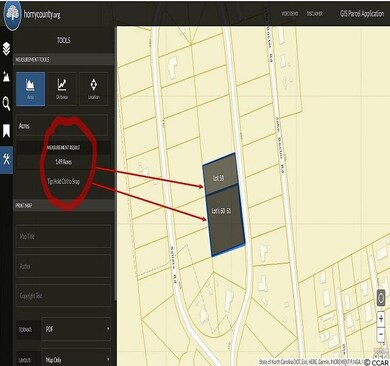Select the Area measurement tool
Image resolution: width=390 pixels, height=366 pixels.
(30, 89)
